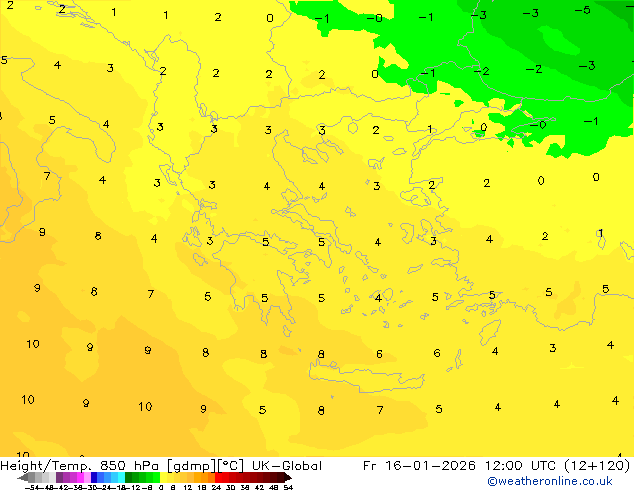The image size is (634, 490).
Task: Click the dark red right arrow of color scale
Action: tap(288, 477)
